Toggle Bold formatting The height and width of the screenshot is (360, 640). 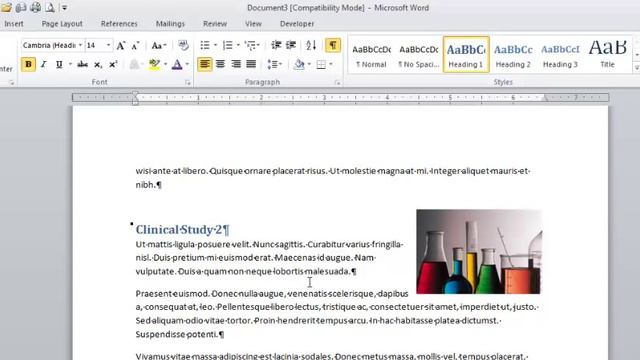point(28,64)
